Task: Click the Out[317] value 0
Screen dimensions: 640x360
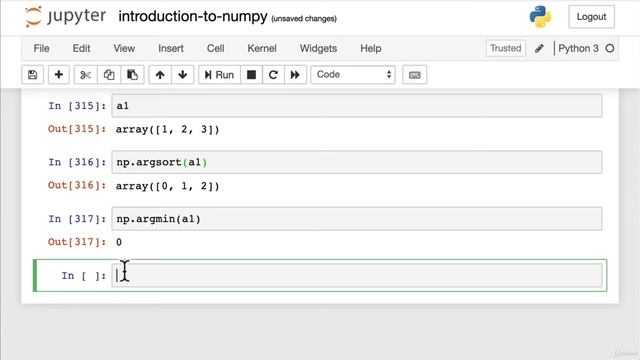Action: pyautogui.click(x=119, y=242)
